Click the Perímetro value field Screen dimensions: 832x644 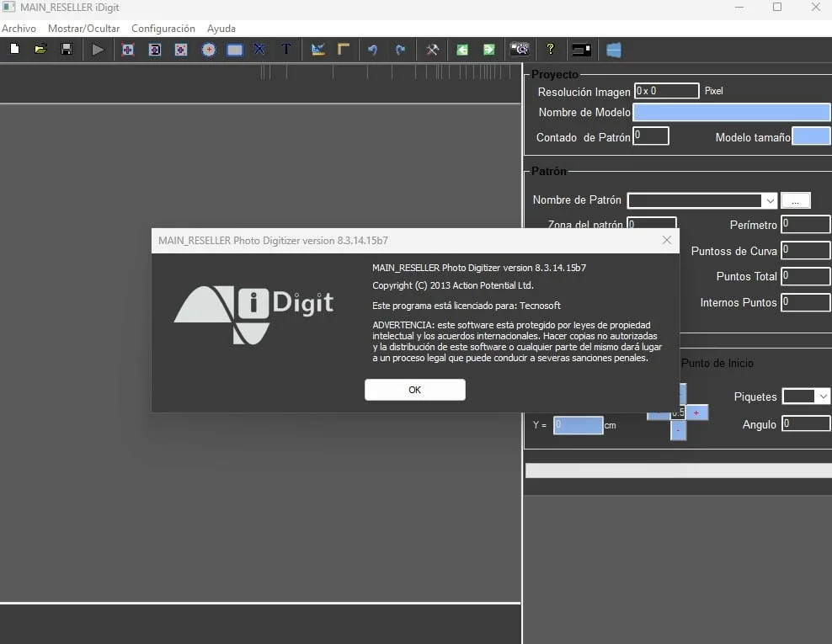pyautogui.click(x=805, y=224)
